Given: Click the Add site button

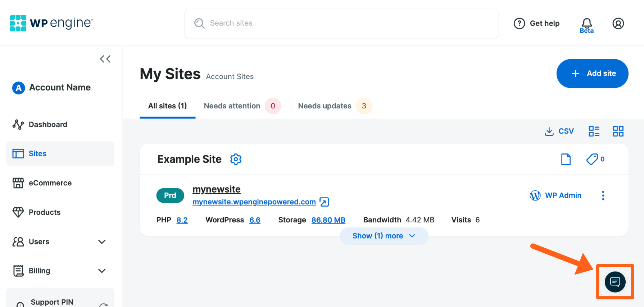Looking at the screenshot, I should [x=592, y=73].
